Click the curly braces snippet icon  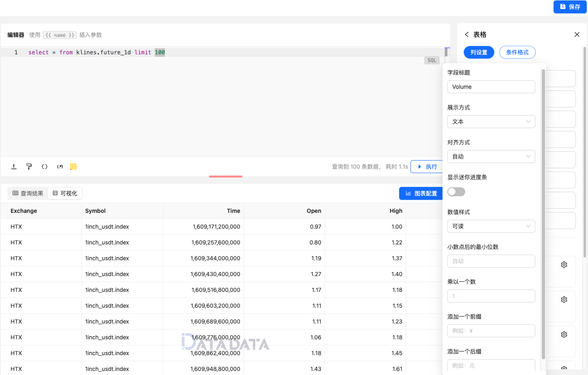pyautogui.click(x=44, y=166)
